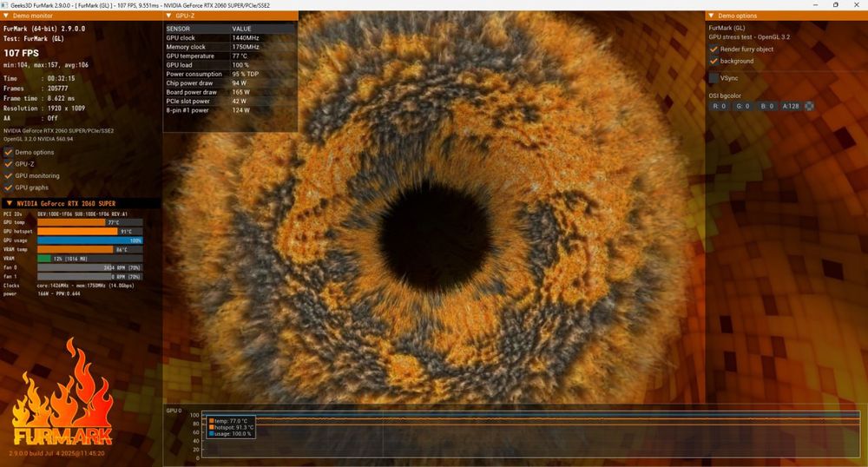868x467 pixels.
Task: Toggle the GPU monitoring checkbox
Action: (x=9, y=175)
